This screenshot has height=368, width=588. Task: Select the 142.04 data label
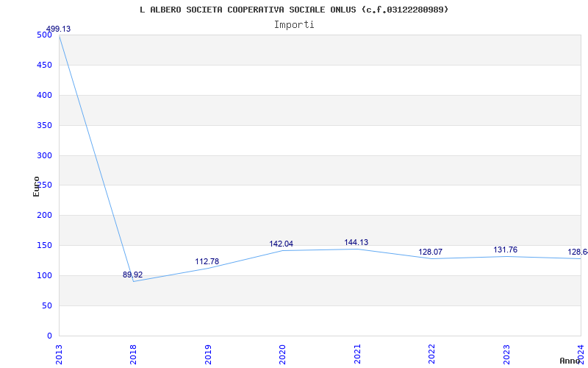pyautogui.click(x=282, y=244)
